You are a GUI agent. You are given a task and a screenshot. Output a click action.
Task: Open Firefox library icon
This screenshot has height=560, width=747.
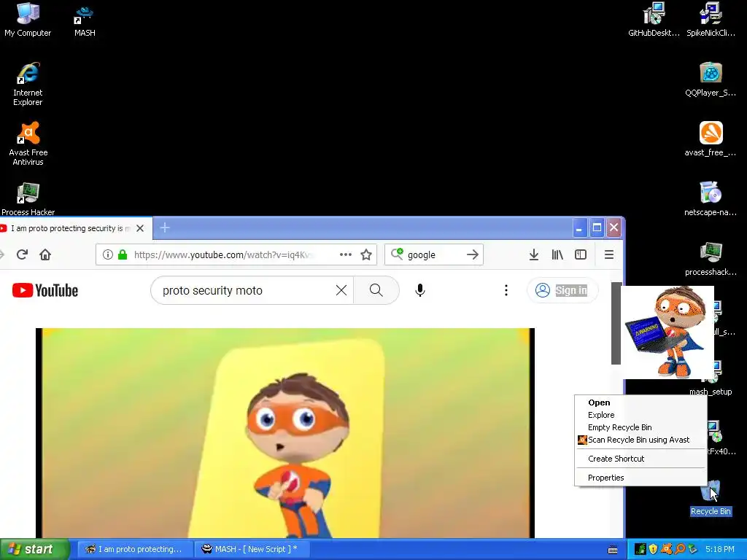click(557, 254)
